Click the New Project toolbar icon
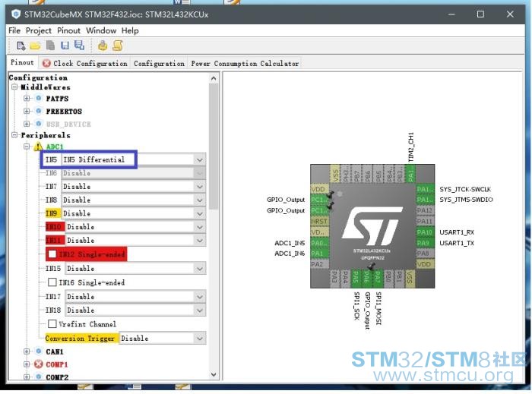The image size is (532, 394). [x=21, y=46]
